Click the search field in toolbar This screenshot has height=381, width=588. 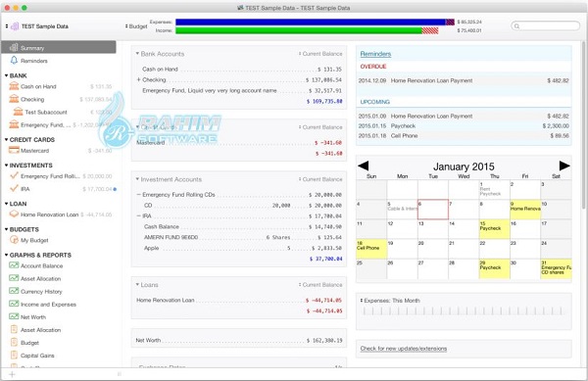[545, 25]
